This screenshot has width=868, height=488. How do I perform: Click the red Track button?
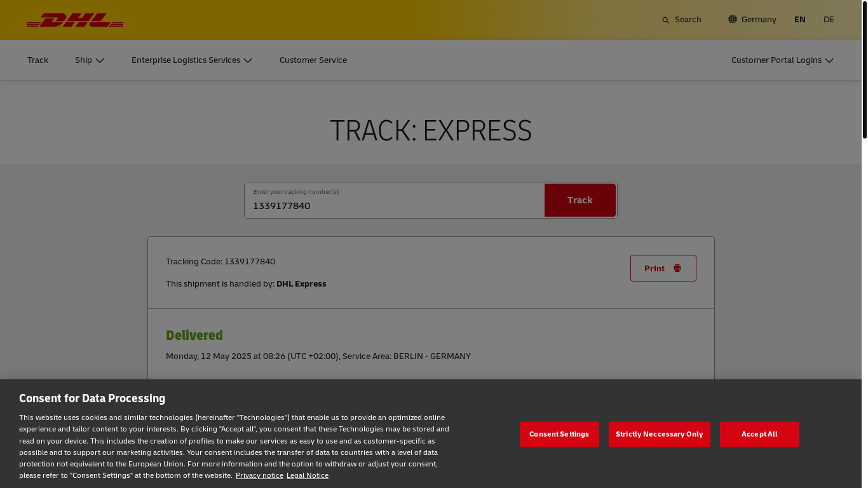click(x=580, y=200)
